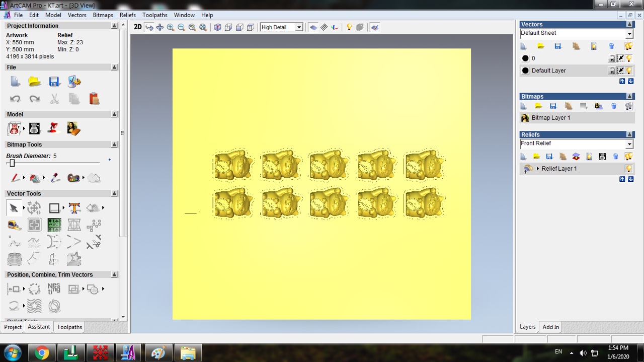Move vector layer up with blue arrow

click(x=622, y=81)
